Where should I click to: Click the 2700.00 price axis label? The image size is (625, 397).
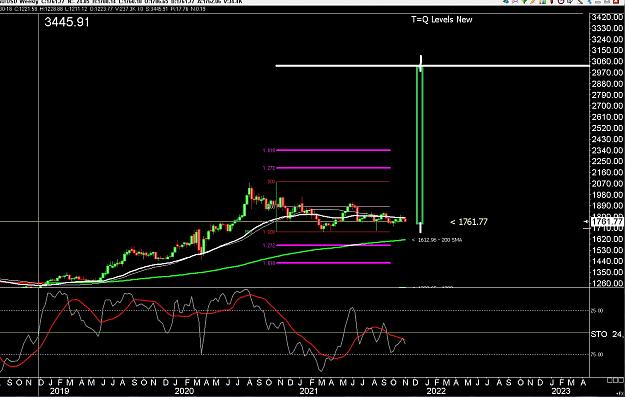[607, 106]
